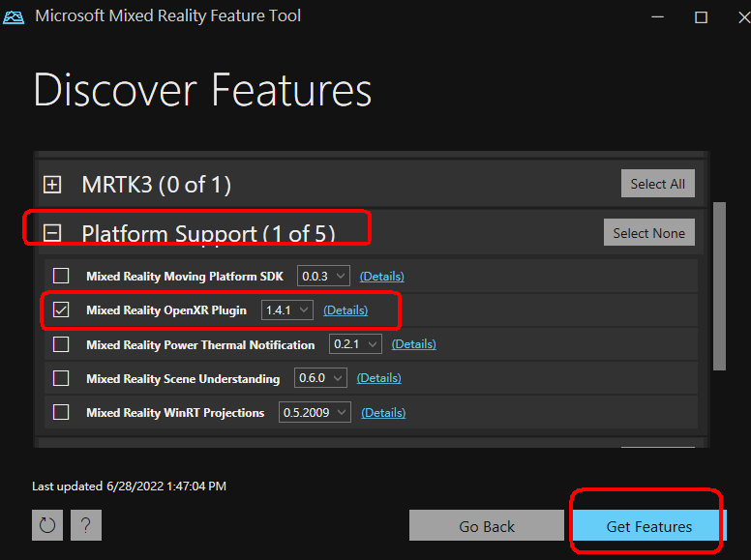
Task: Check Mixed Reality Moving Platform SDK
Action: [x=61, y=277]
